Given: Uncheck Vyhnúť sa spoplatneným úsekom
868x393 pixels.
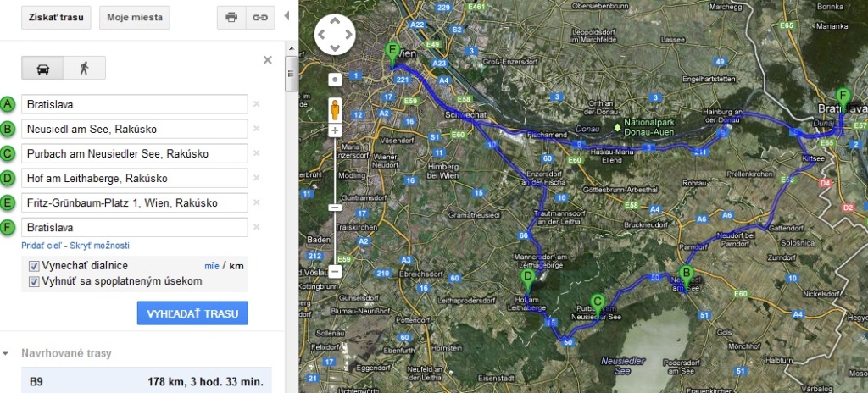Looking at the screenshot, I should [34, 281].
